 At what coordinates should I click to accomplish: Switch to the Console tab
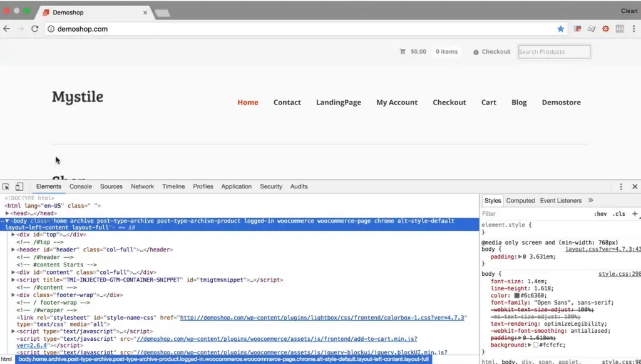(80, 186)
